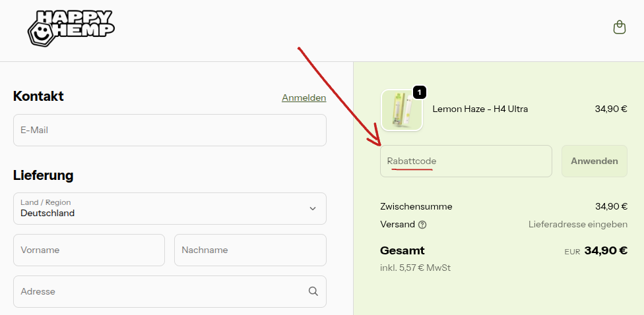
Task: Click the Lieferadresse eingeben shipping text
Action: coord(578,224)
